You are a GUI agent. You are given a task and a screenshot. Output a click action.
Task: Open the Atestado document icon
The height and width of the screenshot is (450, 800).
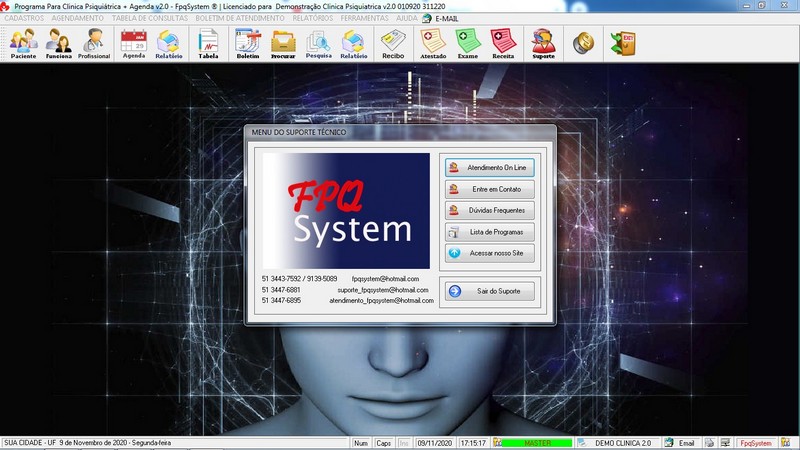pyautogui.click(x=433, y=44)
